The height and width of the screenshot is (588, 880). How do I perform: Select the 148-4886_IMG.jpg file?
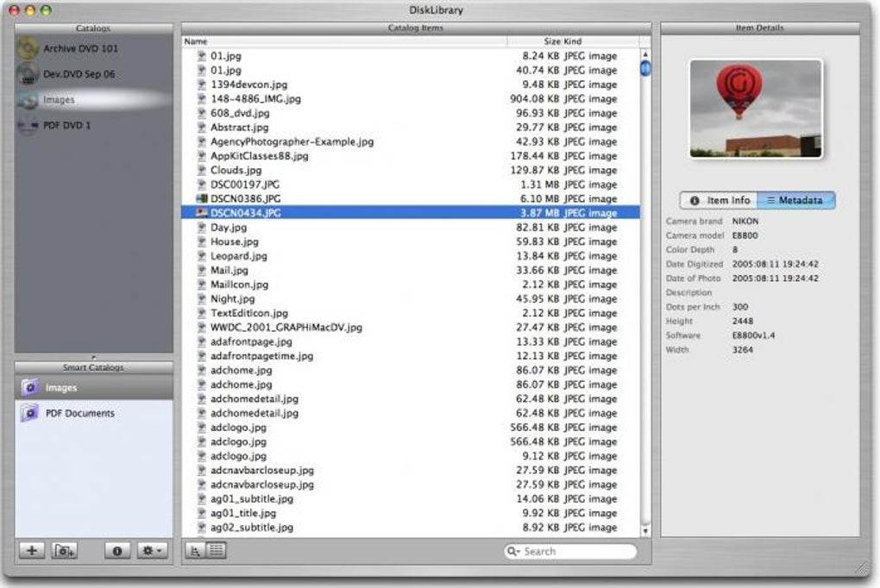point(411,99)
